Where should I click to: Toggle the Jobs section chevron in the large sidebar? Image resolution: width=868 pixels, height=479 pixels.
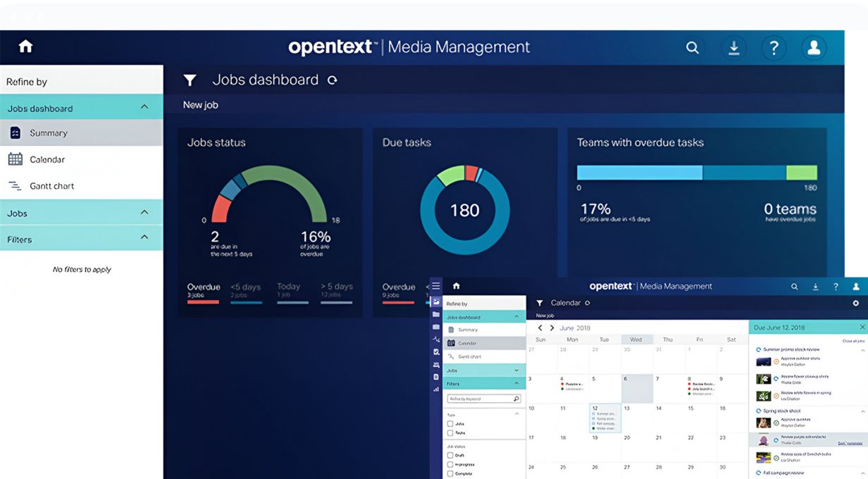144,212
